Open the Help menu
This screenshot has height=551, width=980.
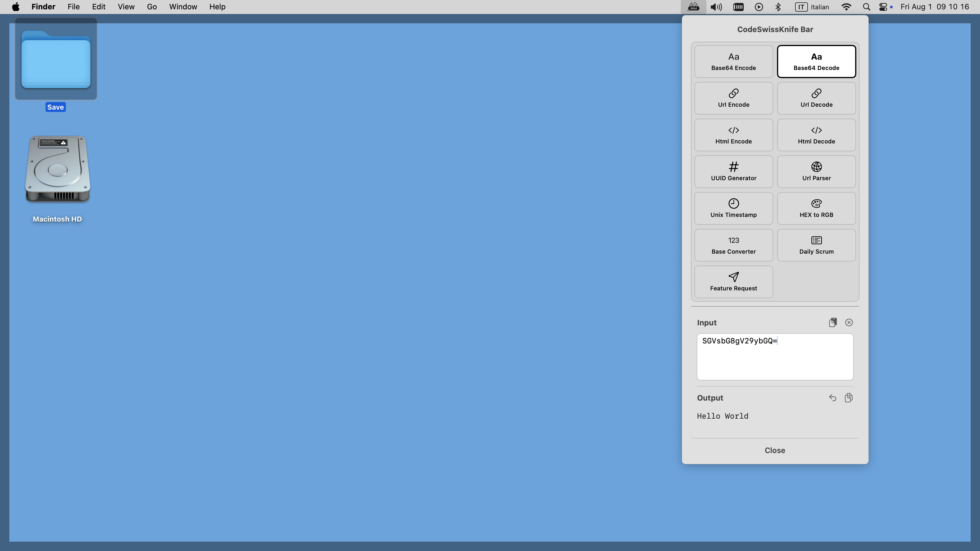[x=217, y=7]
